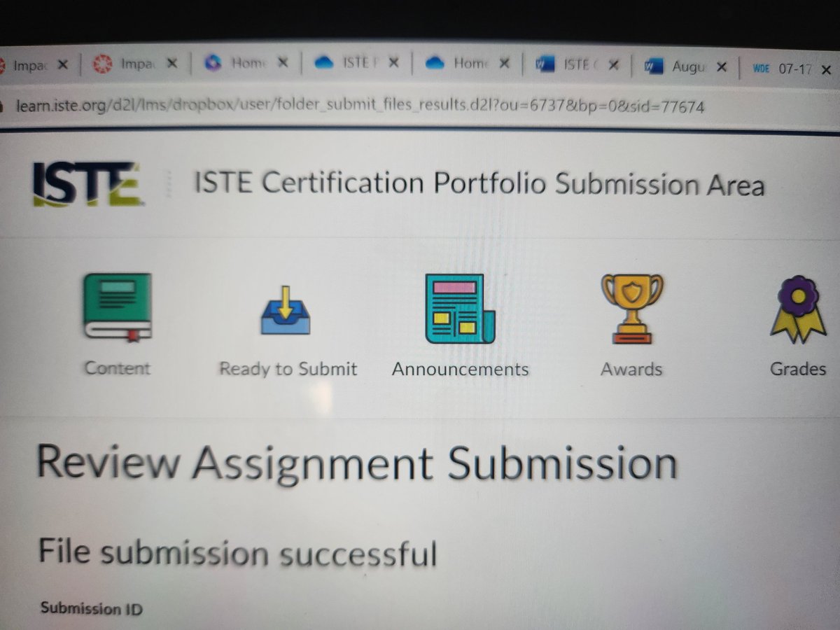Image resolution: width=840 pixels, height=630 pixels.
Task: Click the Awards label
Action: click(631, 369)
